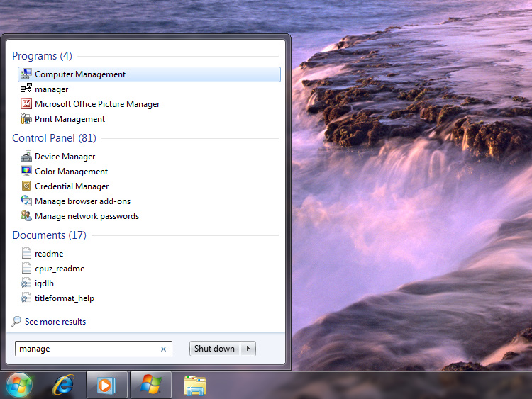Open the Device Manager result
Viewport: 532px width, 399px height.
click(65, 157)
